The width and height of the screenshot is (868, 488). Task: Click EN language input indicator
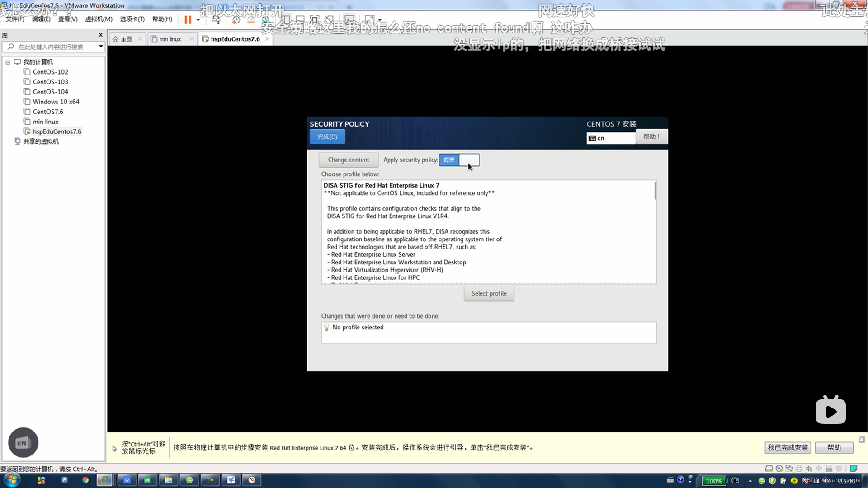point(23,442)
